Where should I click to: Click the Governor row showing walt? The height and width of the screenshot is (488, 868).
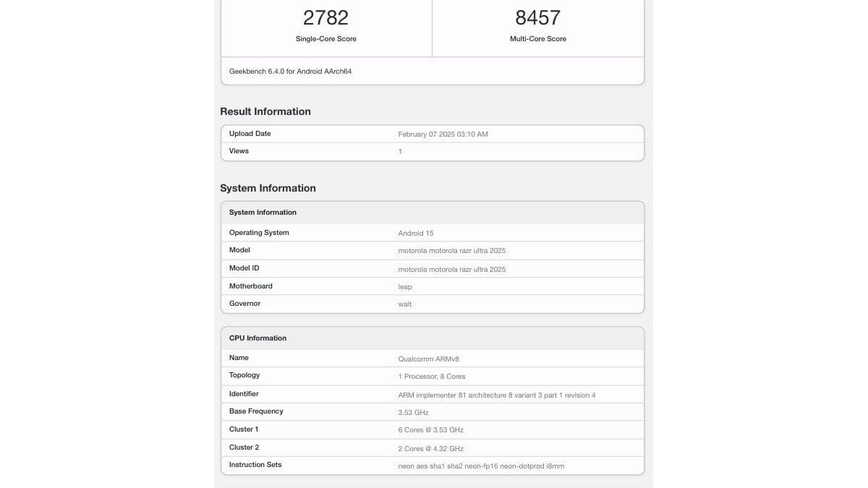(x=432, y=304)
